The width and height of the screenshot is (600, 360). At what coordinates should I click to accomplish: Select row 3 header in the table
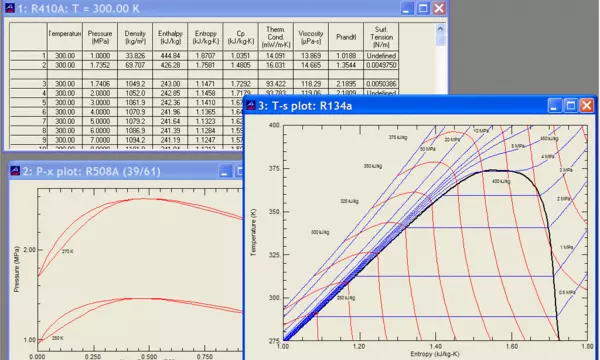[x=28, y=84]
